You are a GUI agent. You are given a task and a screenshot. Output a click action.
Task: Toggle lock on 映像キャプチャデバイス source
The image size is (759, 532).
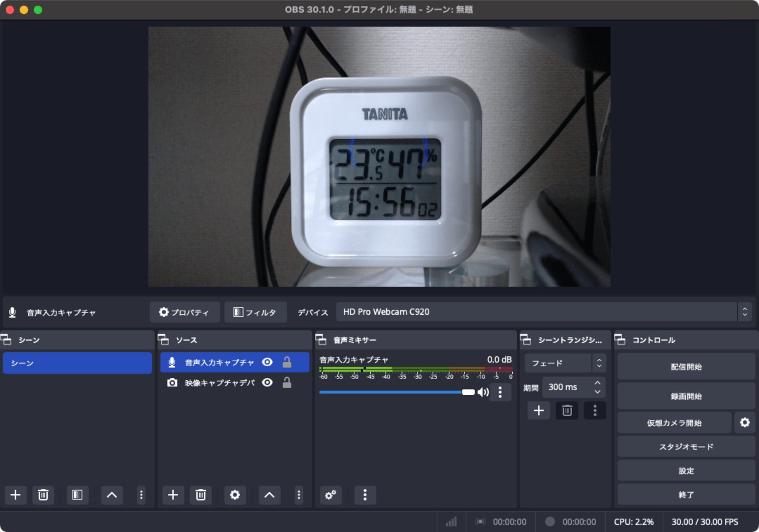(x=287, y=383)
